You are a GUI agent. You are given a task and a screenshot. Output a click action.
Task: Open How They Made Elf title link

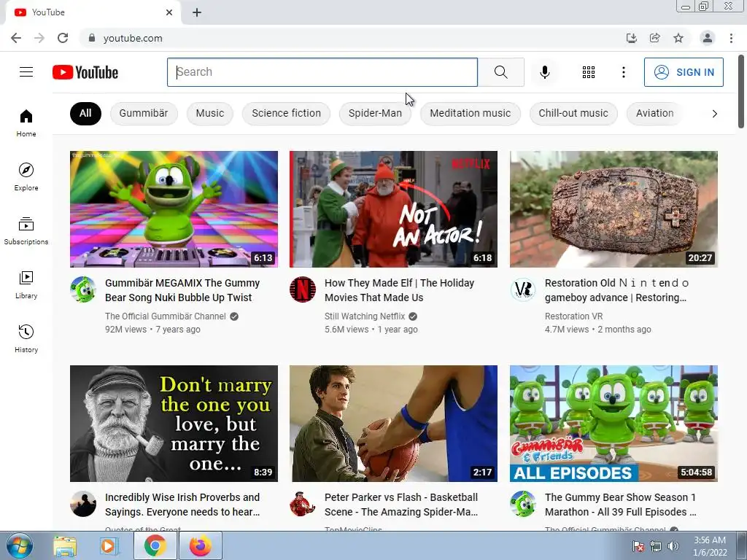pyautogui.click(x=399, y=290)
